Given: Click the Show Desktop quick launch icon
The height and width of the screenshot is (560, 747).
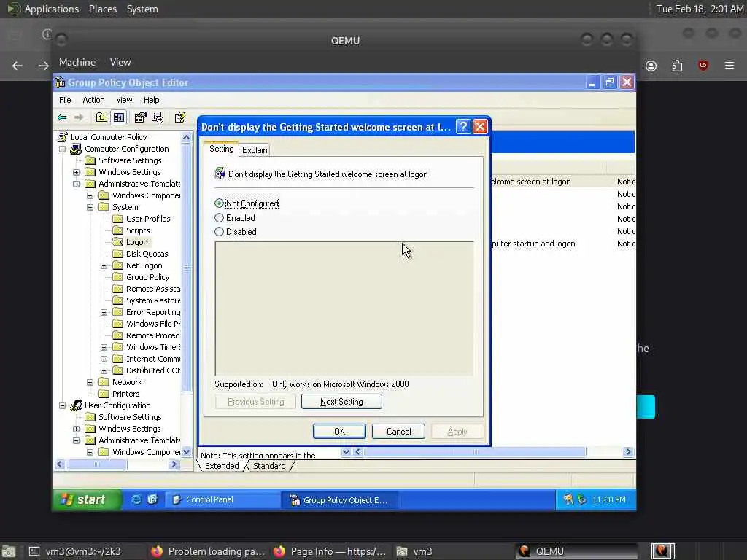Looking at the screenshot, I should point(152,499).
